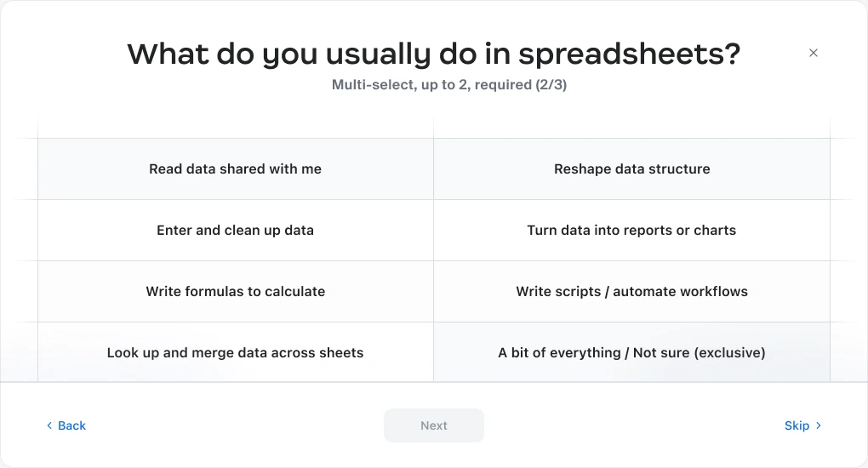Choose 'Look up and merge data across sheets'
The image size is (868, 468).
(x=235, y=352)
